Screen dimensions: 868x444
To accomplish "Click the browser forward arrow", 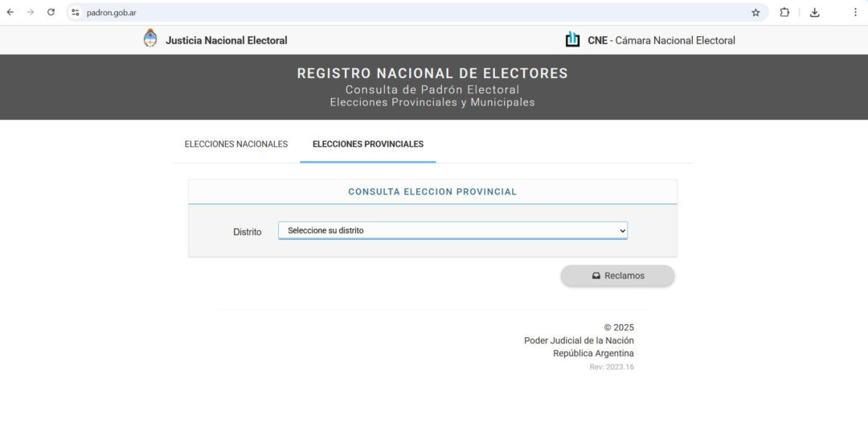I will [x=31, y=12].
